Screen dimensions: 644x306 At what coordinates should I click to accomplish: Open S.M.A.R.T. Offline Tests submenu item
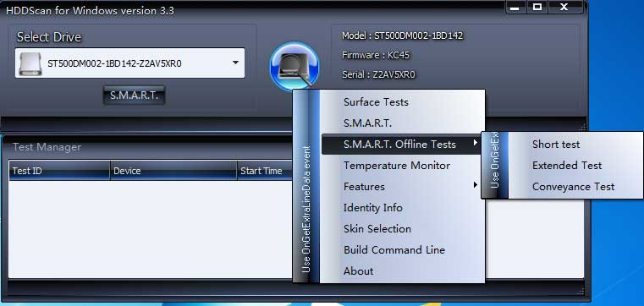coord(402,145)
